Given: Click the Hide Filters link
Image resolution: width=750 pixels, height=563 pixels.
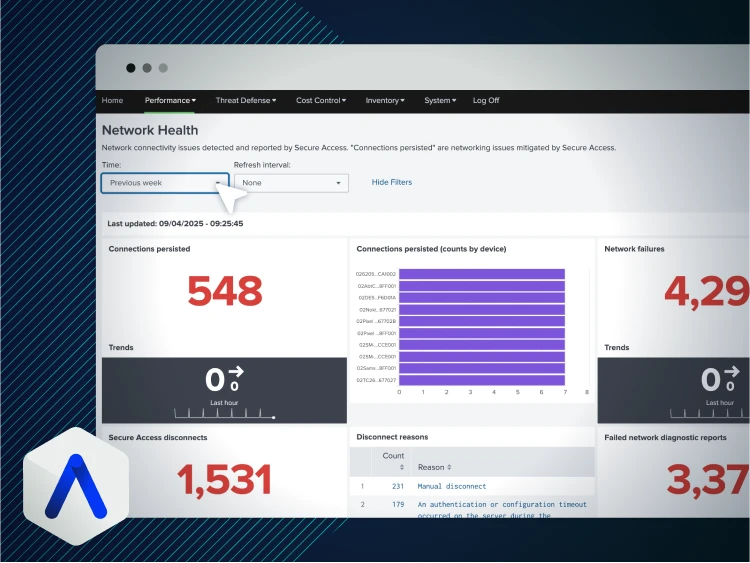Looking at the screenshot, I should (x=392, y=182).
